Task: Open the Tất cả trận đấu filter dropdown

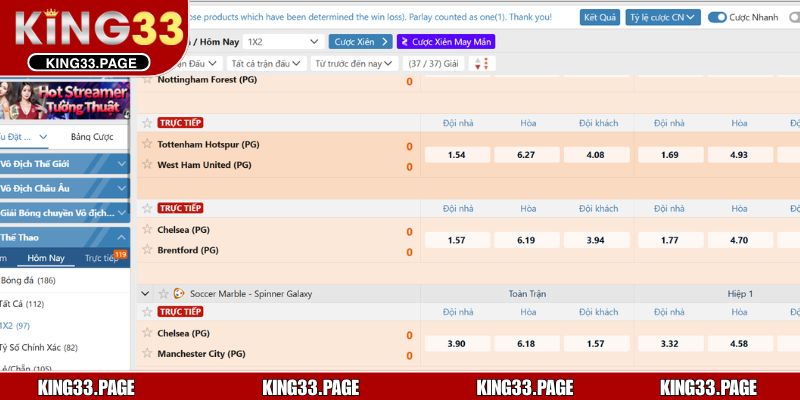Action: pyautogui.click(x=267, y=64)
